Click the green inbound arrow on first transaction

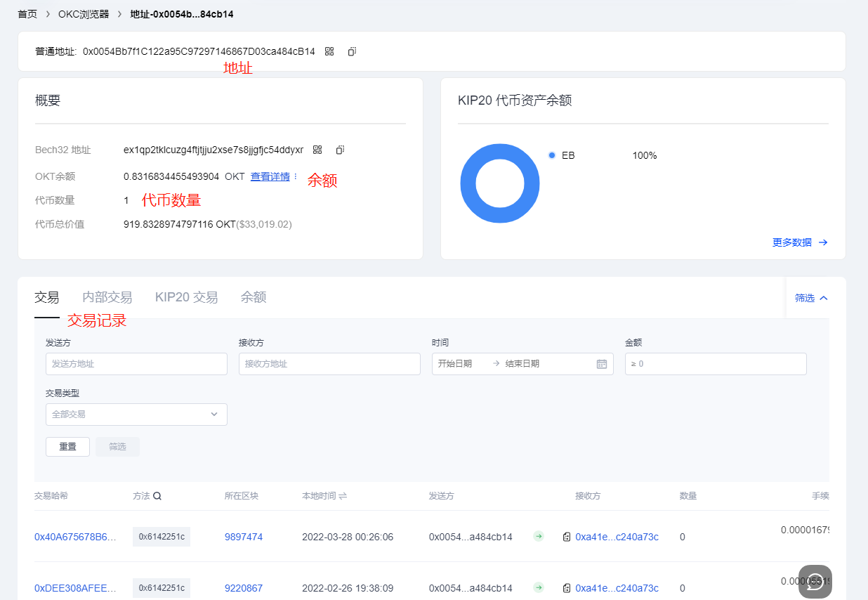pyautogui.click(x=539, y=536)
